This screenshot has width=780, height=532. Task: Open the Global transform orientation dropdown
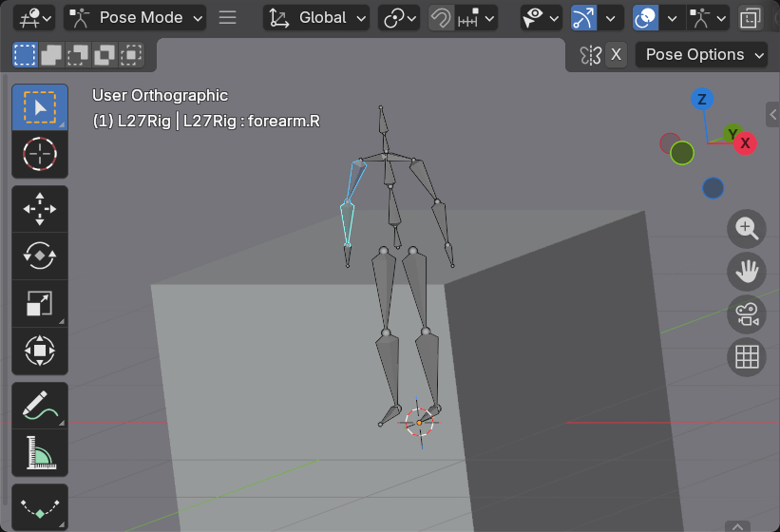[316, 18]
